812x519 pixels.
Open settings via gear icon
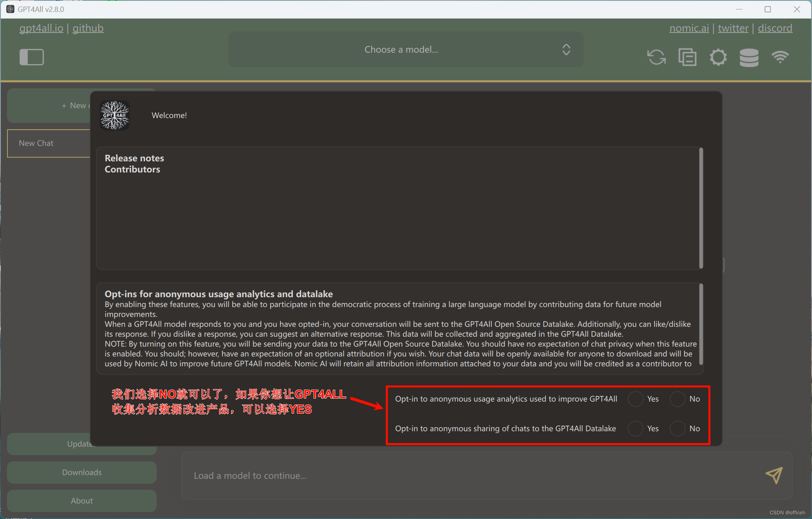(x=718, y=57)
